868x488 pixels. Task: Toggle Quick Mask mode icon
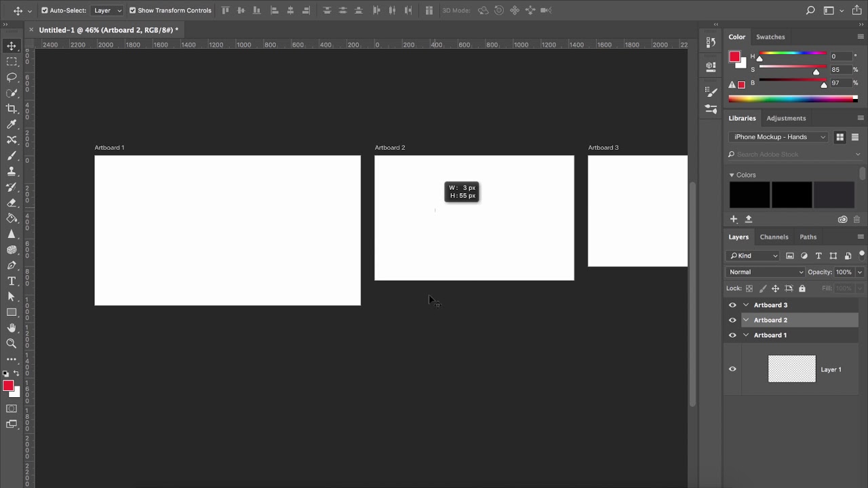[12, 409]
